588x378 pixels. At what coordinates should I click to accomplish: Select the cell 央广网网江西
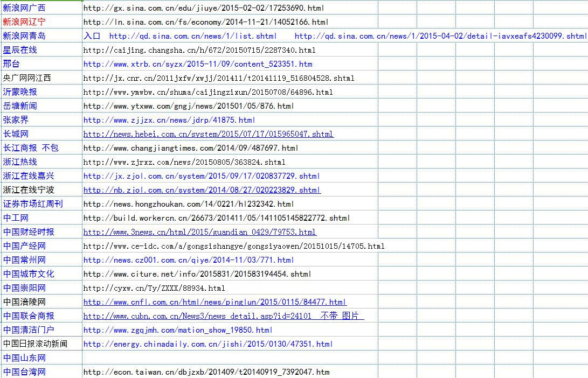coord(41,78)
